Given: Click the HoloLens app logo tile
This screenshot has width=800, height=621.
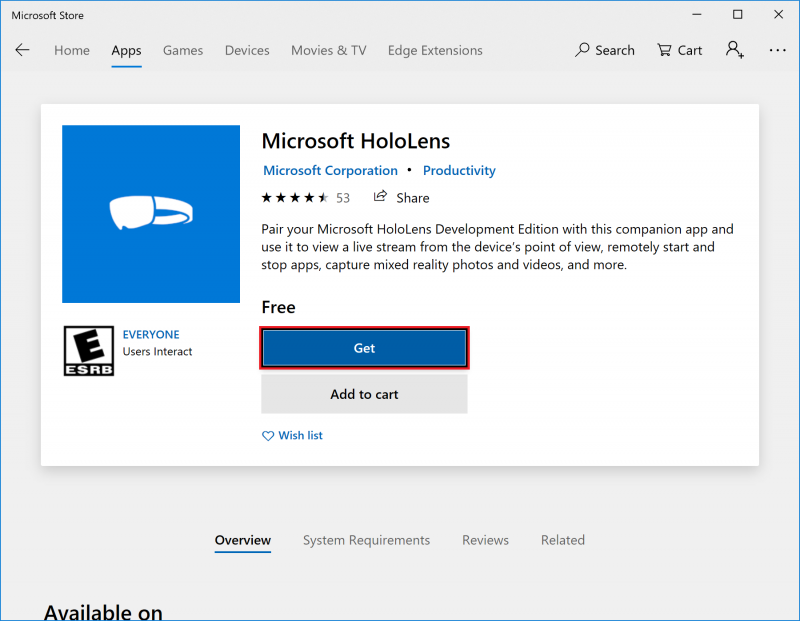Looking at the screenshot, I should pos(151,214).
